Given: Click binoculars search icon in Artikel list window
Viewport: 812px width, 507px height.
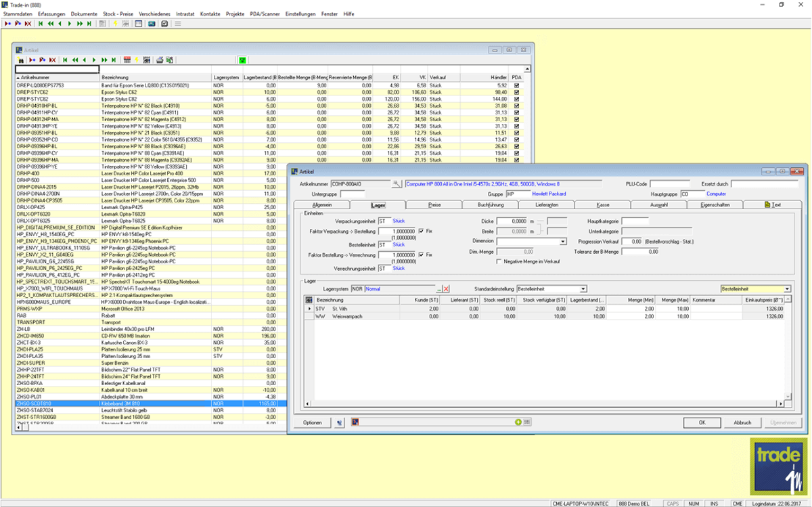Looking at the screenshot, I should (x=21, y=60).
